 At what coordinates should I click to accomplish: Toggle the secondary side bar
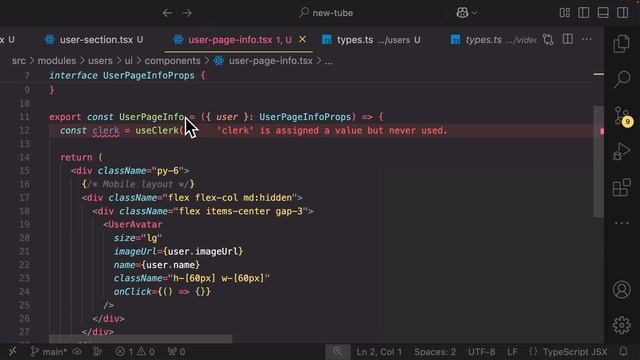623,13
